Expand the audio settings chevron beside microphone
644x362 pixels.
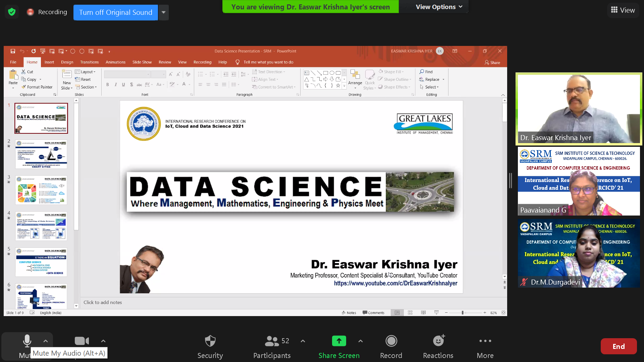(46, 341)
